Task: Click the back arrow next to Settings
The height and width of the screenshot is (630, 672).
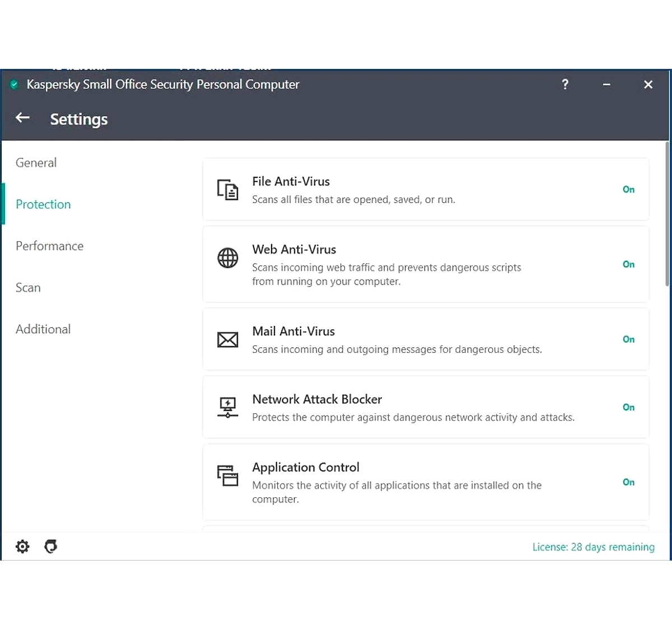Action: pyautogui.click(x=22, y=118)
